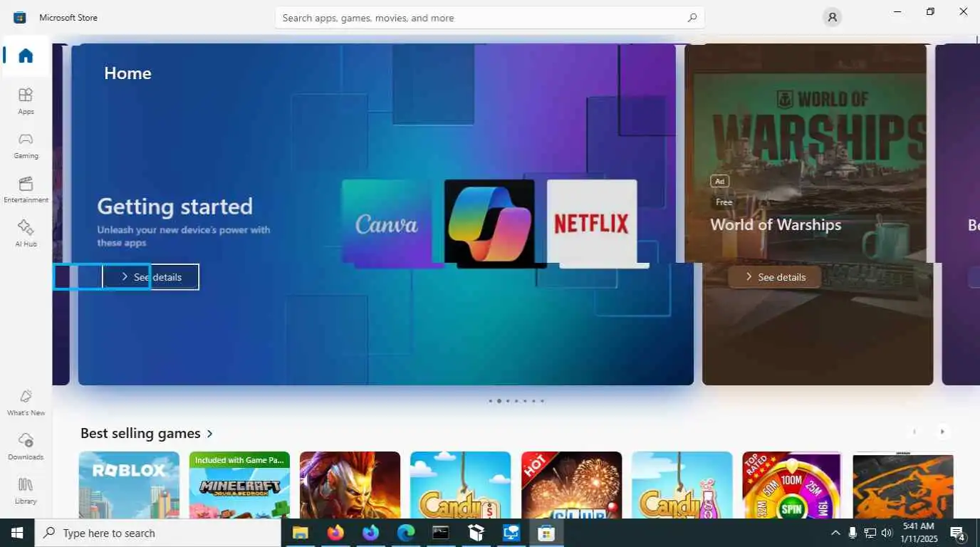The image size is (980, 547).
Task: Click the Netflix tile in the banner
Action: (592, 224)
